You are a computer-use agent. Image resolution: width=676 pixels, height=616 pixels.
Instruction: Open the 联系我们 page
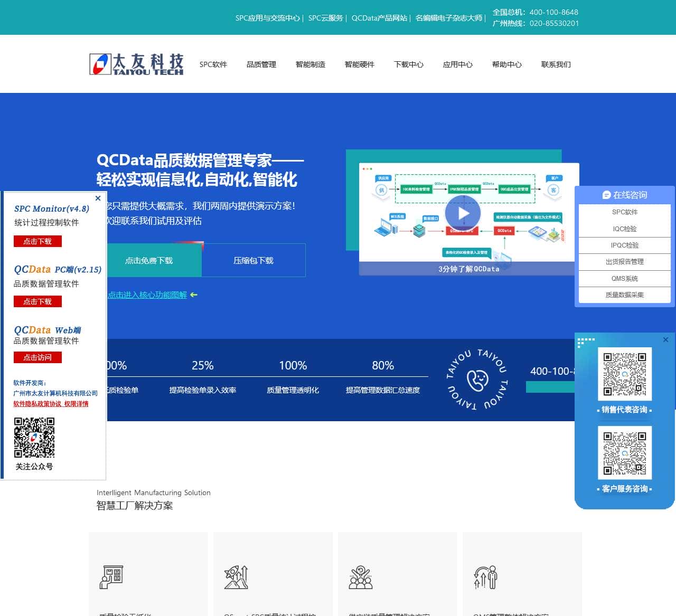[556, 64]
